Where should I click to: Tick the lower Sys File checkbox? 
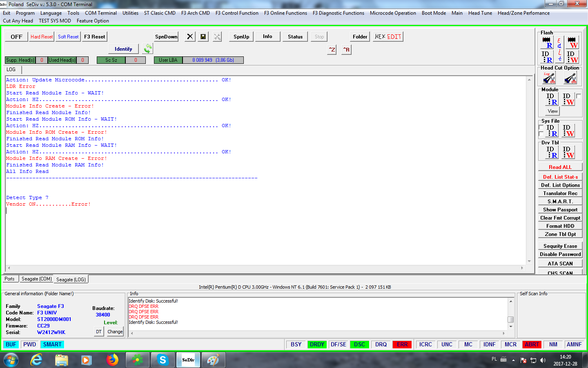[x=541, y=134]
